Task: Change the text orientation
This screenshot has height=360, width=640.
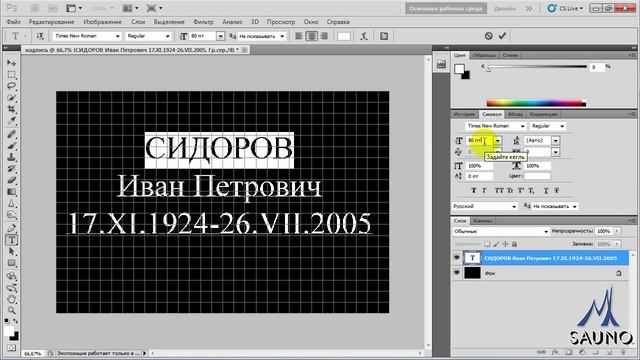Action: (40, 36)
